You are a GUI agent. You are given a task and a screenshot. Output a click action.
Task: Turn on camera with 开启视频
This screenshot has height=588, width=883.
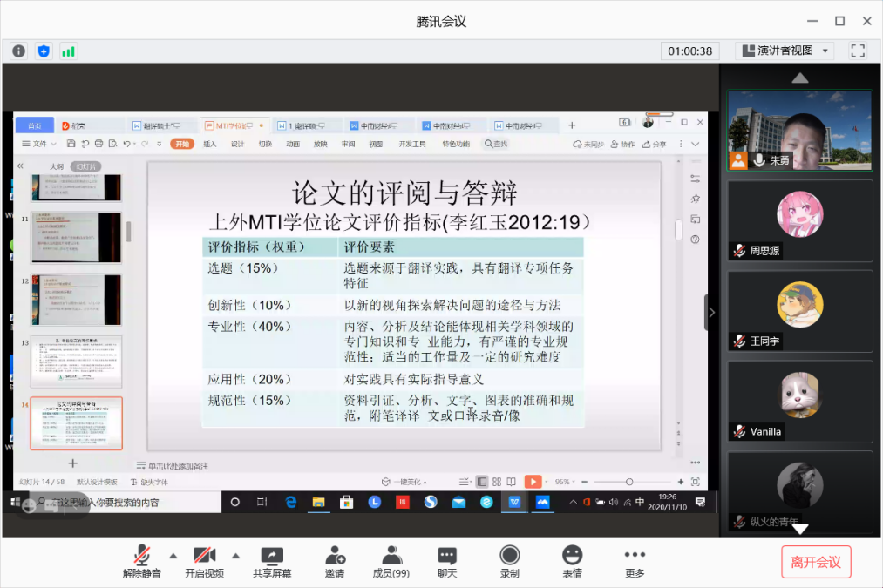[x=204, y=562]
